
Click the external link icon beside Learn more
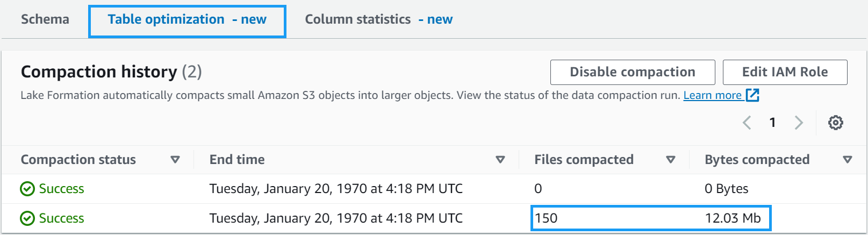[x=752, y=95]
